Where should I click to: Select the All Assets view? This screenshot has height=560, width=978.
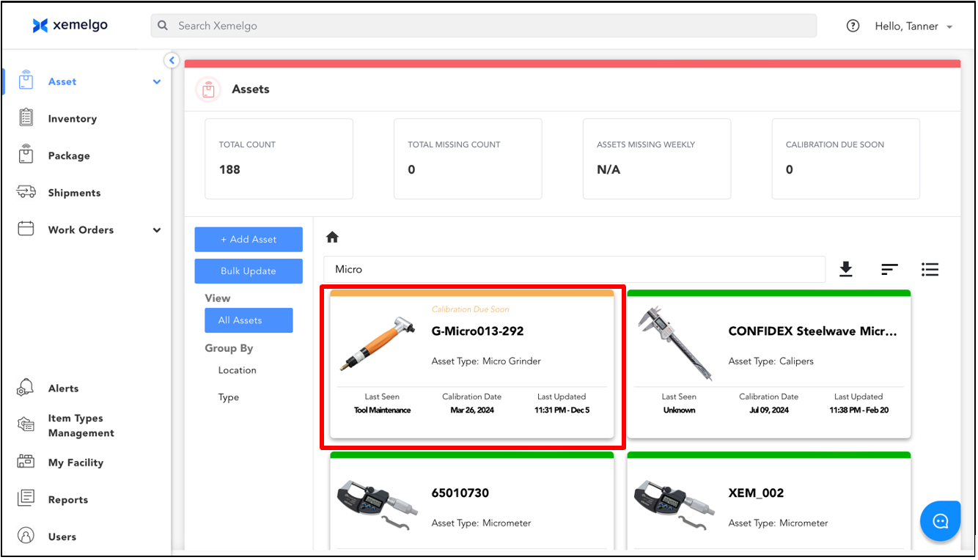click(249, 320)
